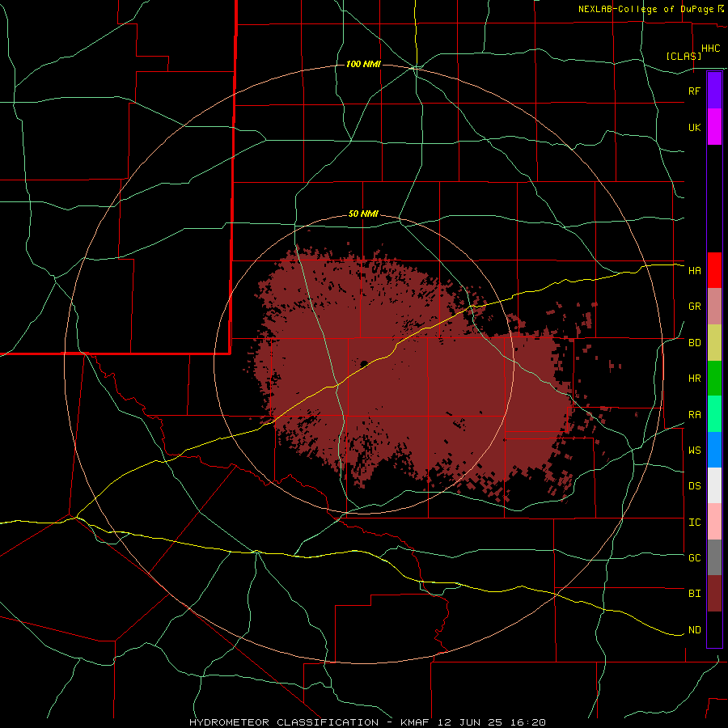Click the "UK" legend label
This screenshot has height=728, width=728.
[694, 127]
